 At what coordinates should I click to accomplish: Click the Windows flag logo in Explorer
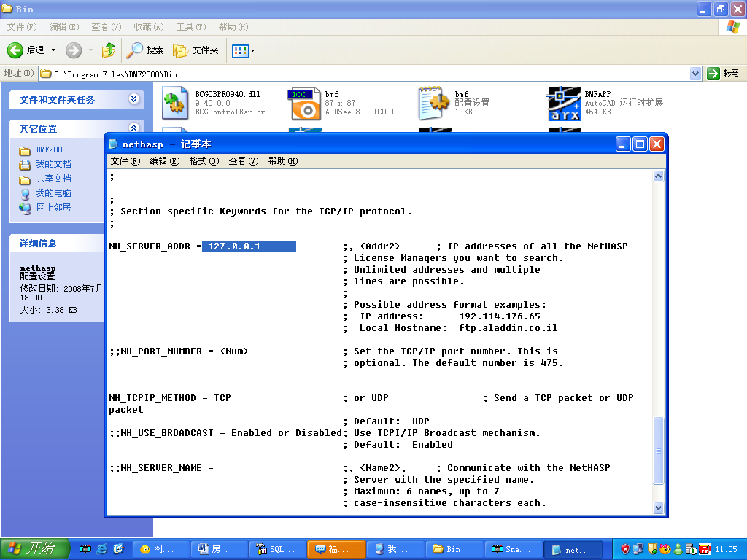(732, 27)
